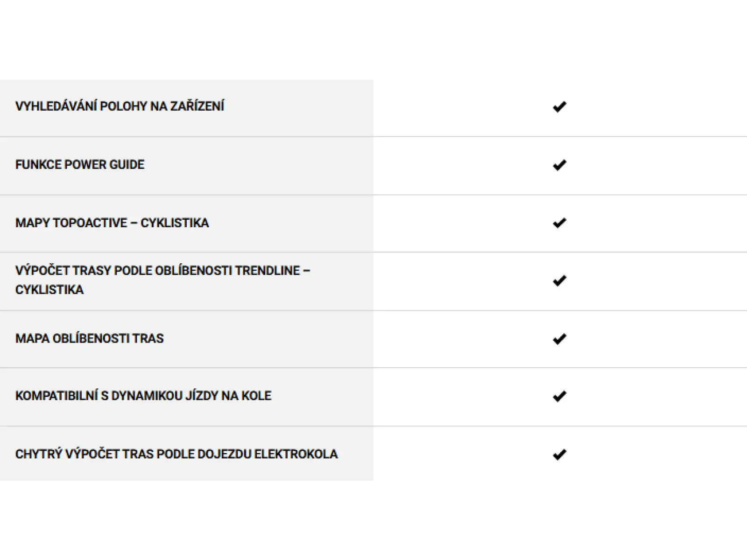Click the word TRENDLINE in the route row
747x560 pixels.
pos(268,271)
